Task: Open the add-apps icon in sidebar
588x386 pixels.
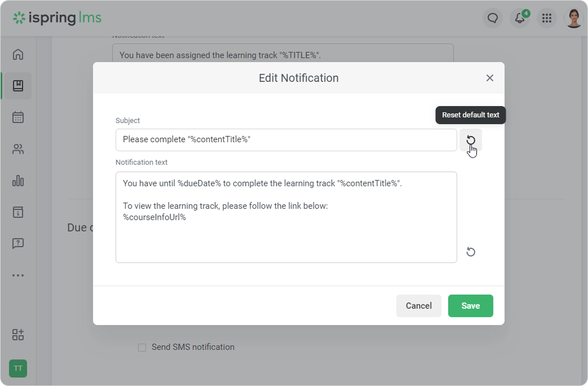Action: pos(18,335)
